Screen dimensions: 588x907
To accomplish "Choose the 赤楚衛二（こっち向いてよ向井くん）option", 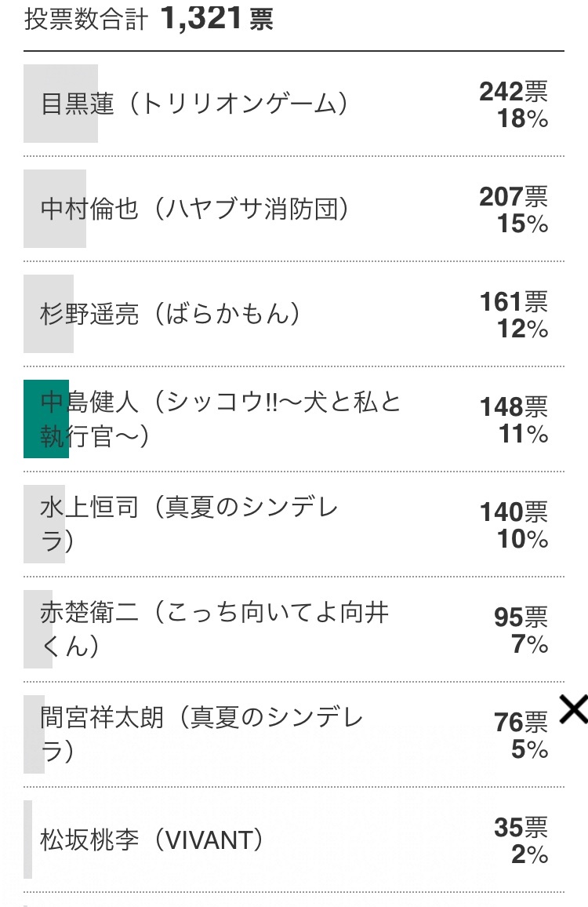I will point(213,629).
